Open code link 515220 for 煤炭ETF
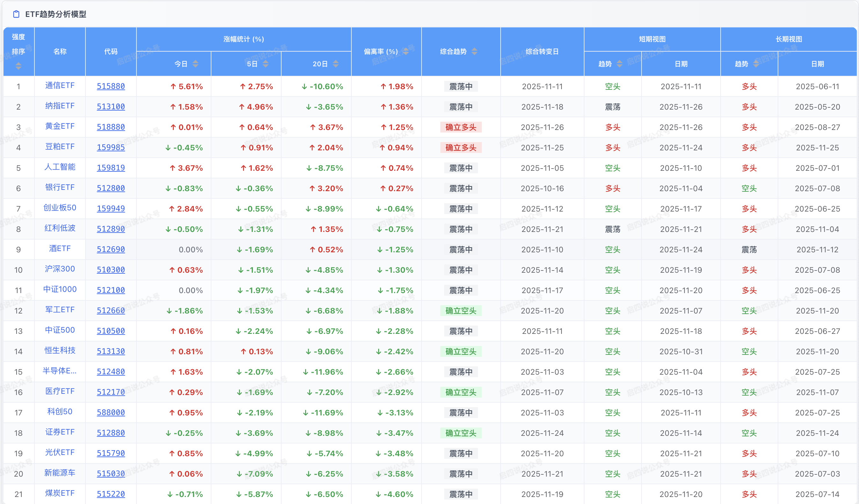Viewport: 859px width, 504px height. click(111, 494)
